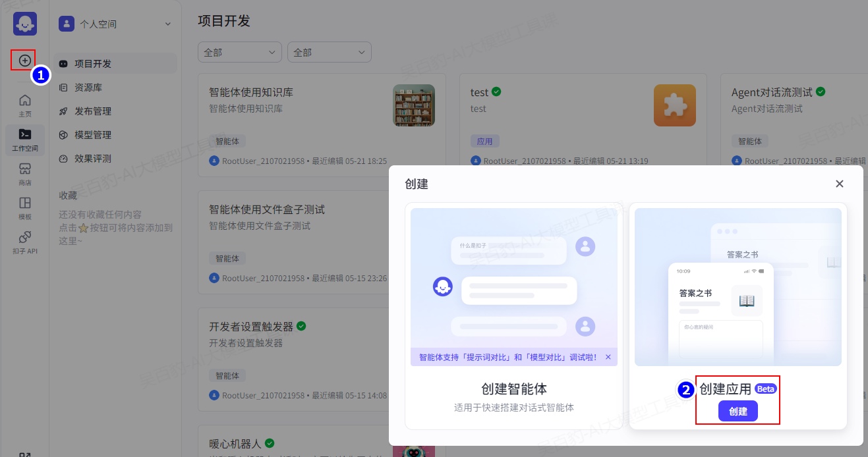
Task: Open the 扣子 API icon
Action: click(x=25, y=242)
